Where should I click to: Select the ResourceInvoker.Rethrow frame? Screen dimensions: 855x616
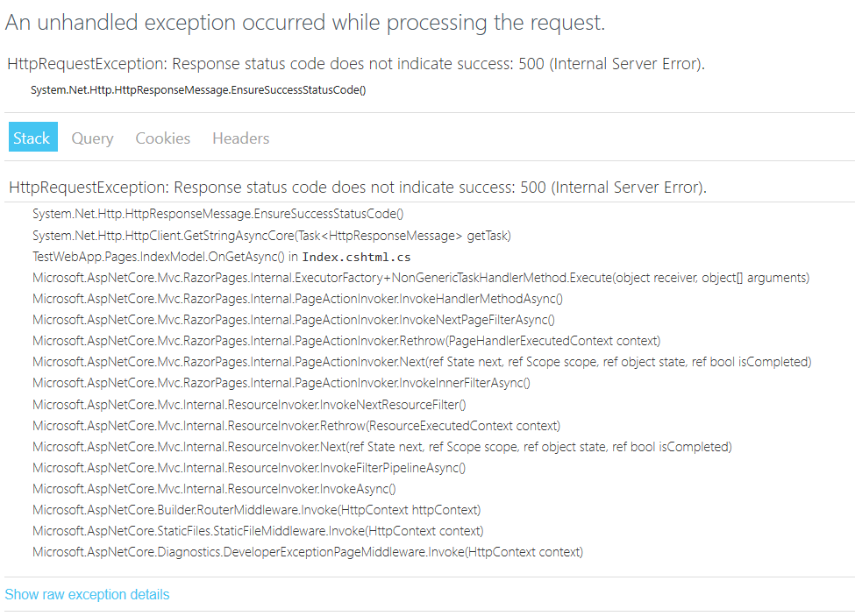click(296, 425)
